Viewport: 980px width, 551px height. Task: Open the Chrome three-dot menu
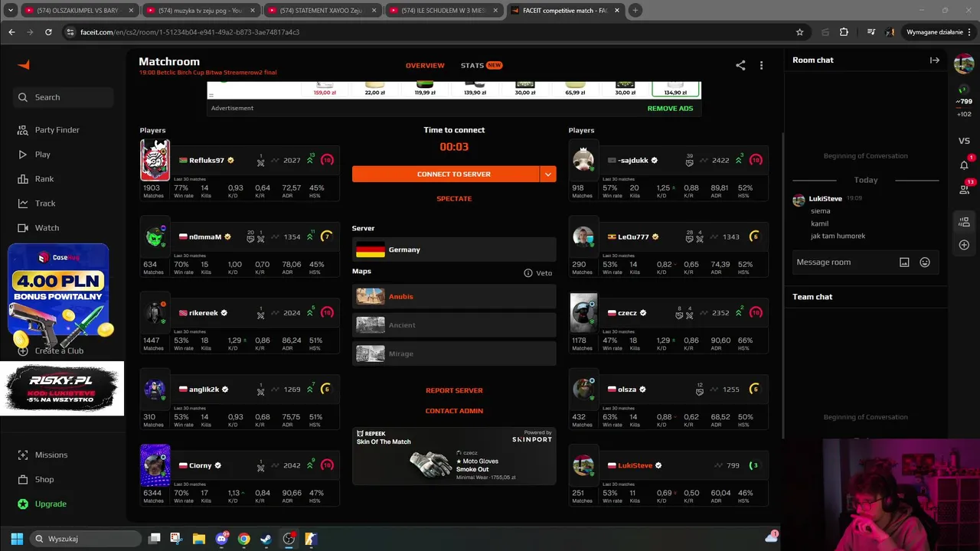tap(969, 32)
